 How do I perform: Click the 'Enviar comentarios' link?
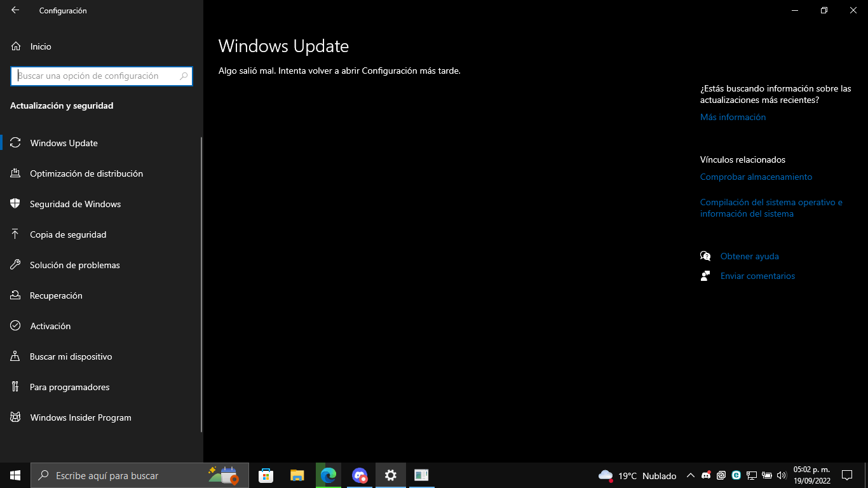(x=757, y=276)
